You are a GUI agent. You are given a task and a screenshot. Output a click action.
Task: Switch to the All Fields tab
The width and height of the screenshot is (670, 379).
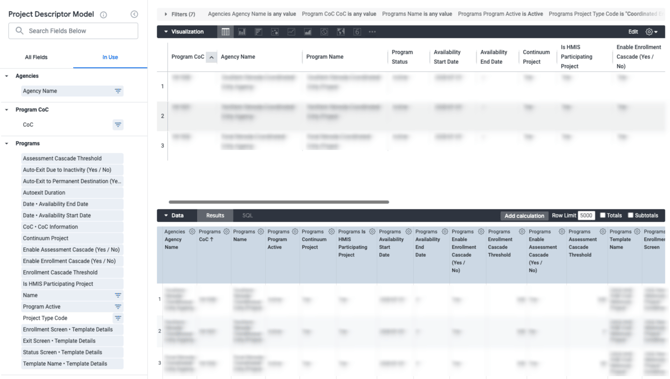point(36,57)
